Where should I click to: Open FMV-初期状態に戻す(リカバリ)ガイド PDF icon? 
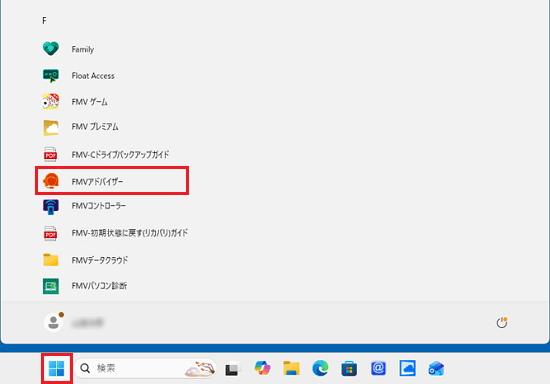pos(51,234)
